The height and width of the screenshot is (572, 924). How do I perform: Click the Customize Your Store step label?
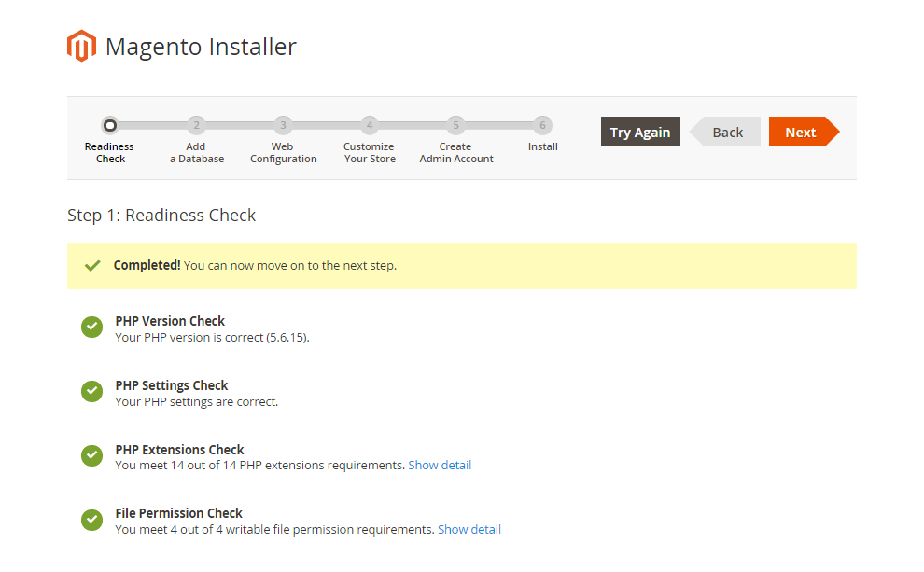point(370,153)
